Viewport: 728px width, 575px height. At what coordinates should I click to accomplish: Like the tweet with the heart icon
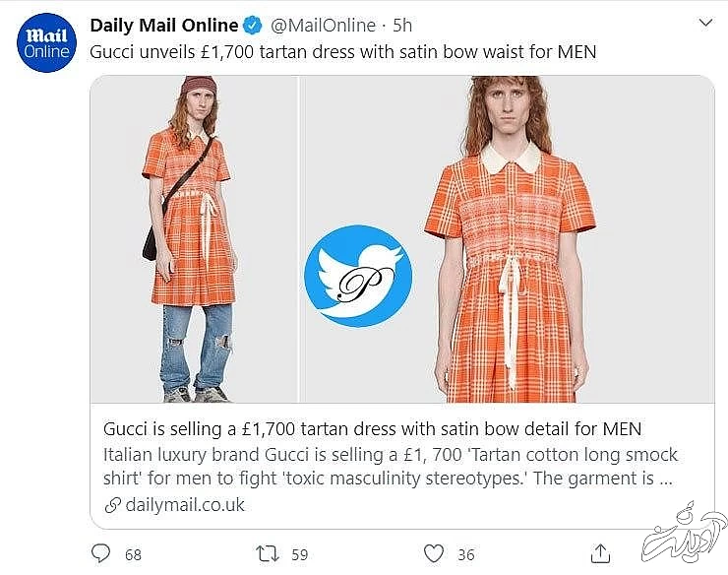coord(432,554)
